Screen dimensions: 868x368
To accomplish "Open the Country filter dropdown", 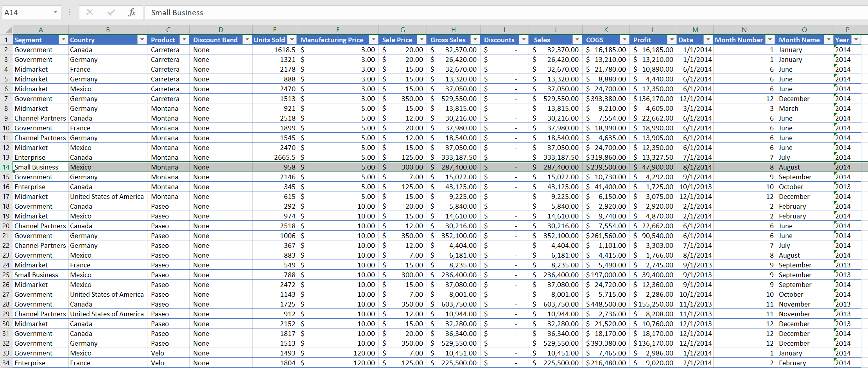I will point(142,40).
